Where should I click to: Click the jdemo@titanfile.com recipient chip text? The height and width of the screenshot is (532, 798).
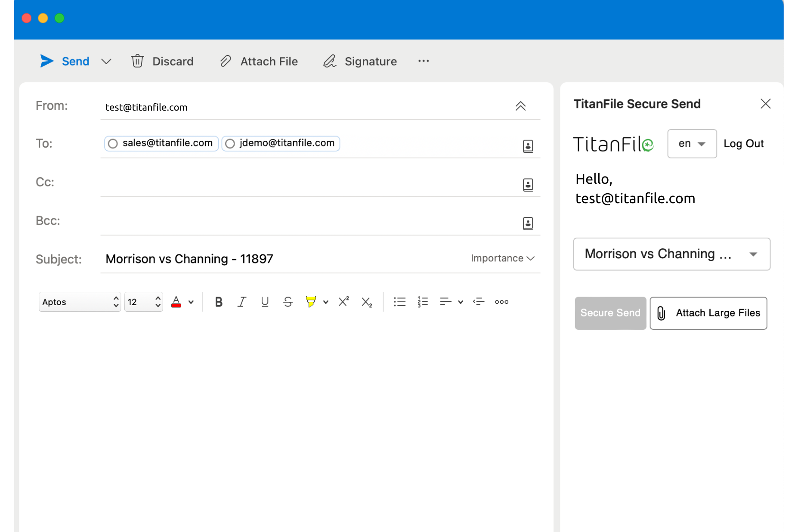coord(287,143)
